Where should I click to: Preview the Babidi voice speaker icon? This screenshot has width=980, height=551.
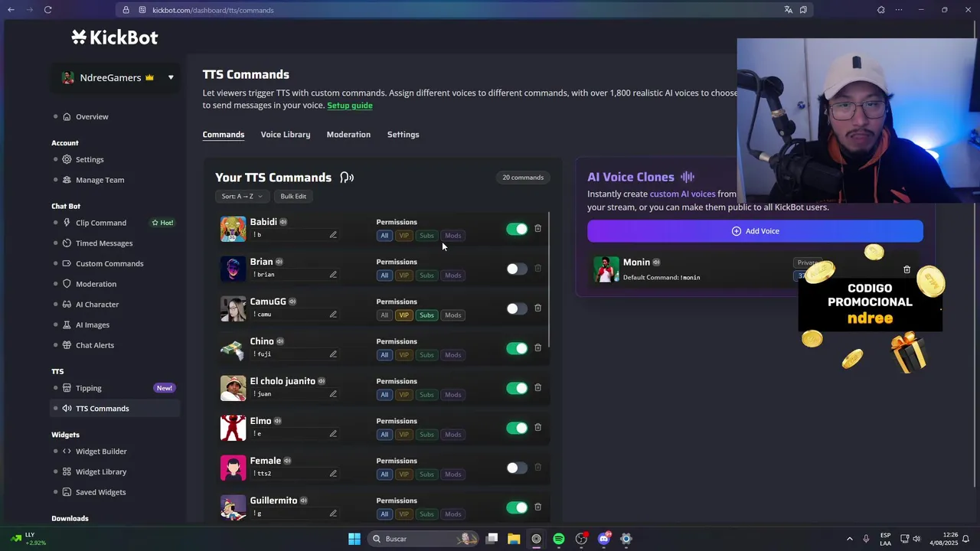(x=283, y=222)
